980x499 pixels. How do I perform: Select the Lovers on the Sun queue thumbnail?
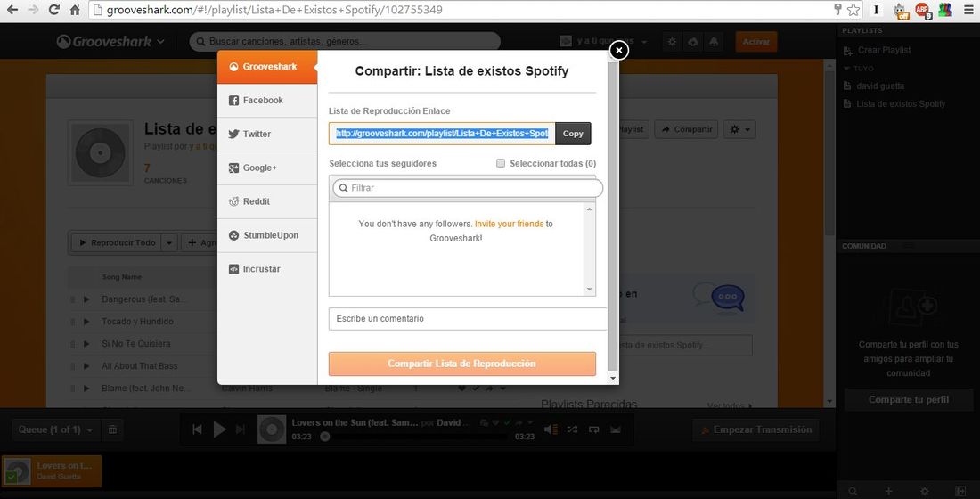pyautogui.click(x=17, y=471)
